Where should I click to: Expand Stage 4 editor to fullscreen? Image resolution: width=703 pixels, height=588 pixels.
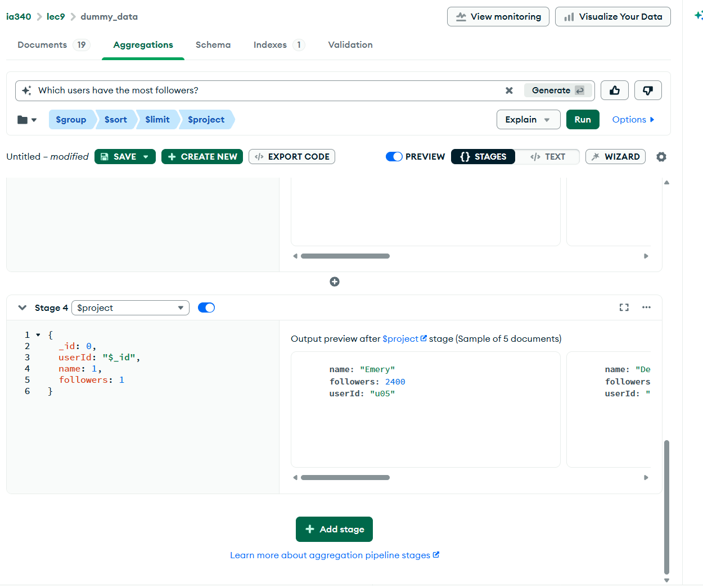pos(624,307)
